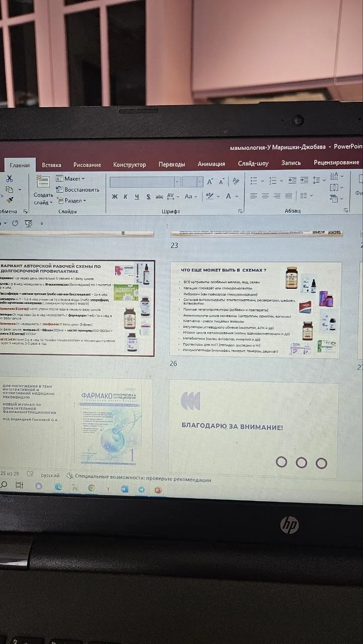This screenshot has width=363, height=644.
Task: Open text highlight color dropdown
Action: tap(211, 196)
